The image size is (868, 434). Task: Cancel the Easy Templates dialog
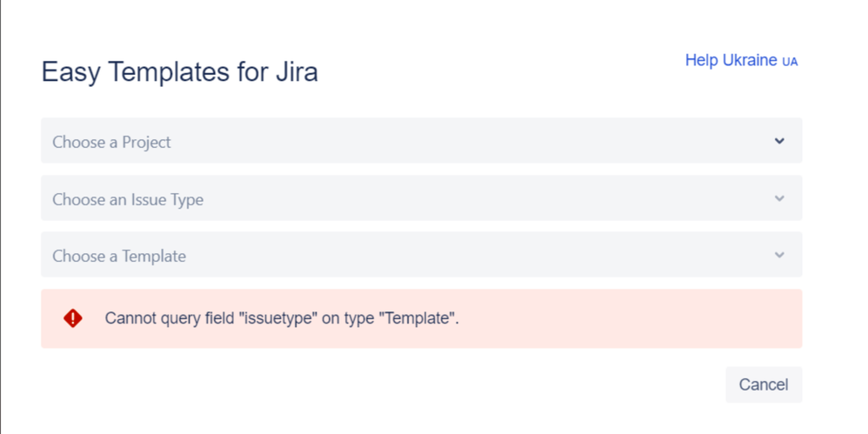coord(764,384)
